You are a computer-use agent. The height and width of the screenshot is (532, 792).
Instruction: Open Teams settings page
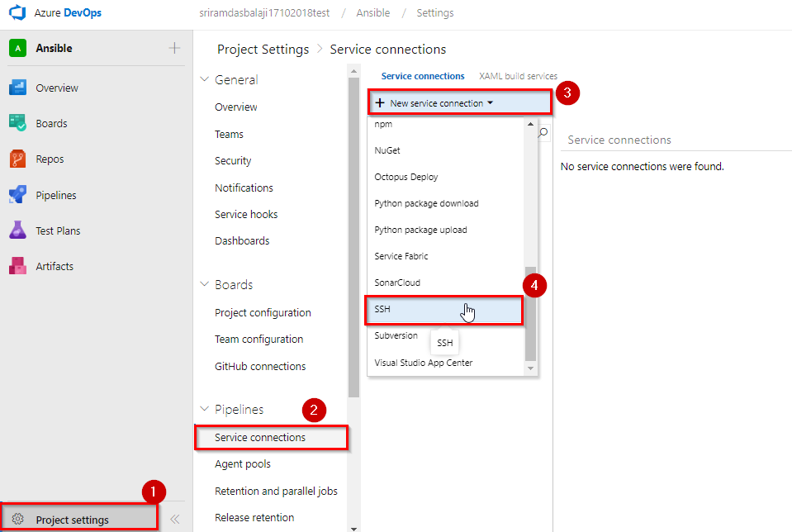click(x=229, y=134)
